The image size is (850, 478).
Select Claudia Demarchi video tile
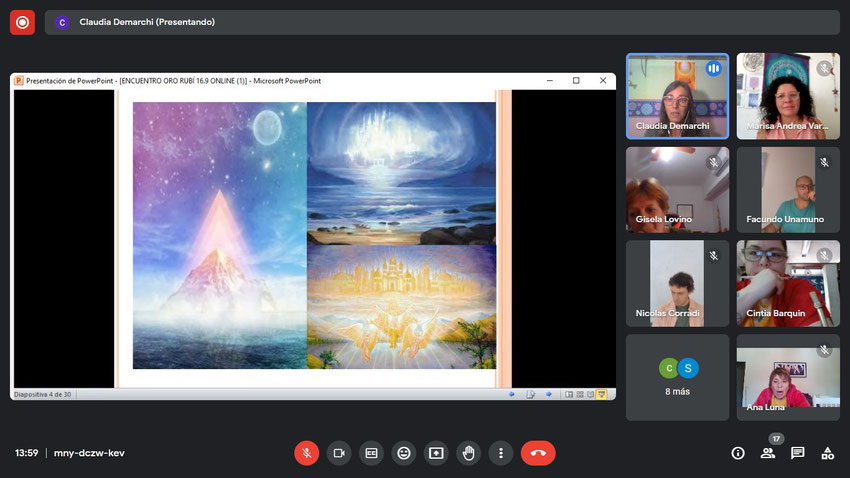(677, 96)
